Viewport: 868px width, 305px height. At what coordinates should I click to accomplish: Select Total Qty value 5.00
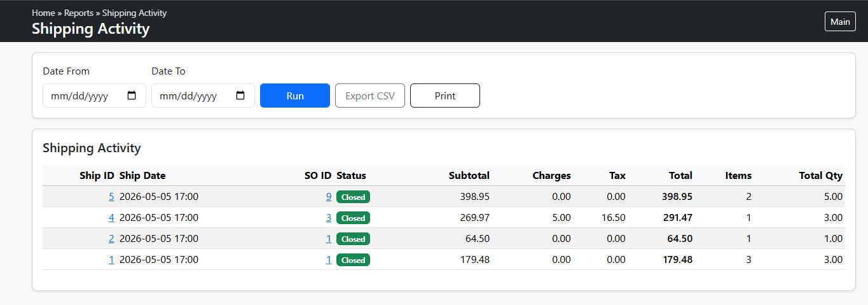point(833,196)
